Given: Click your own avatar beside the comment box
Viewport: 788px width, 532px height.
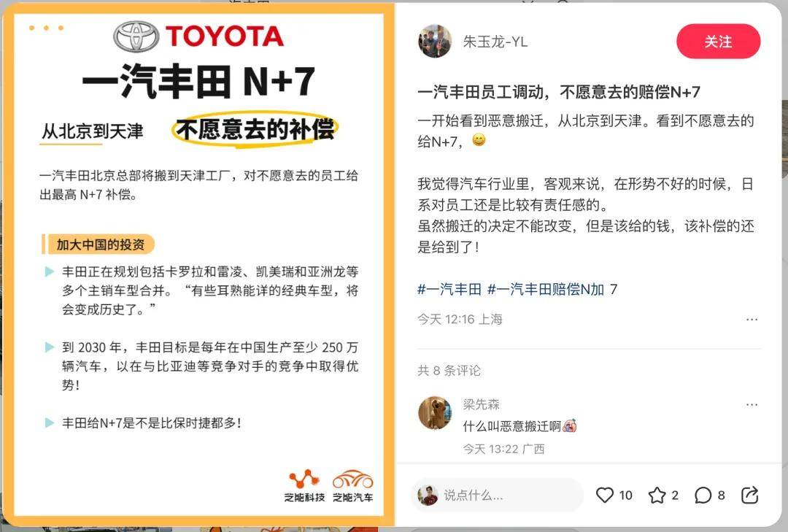Looking at the screenshot, I should click(428, 496).
